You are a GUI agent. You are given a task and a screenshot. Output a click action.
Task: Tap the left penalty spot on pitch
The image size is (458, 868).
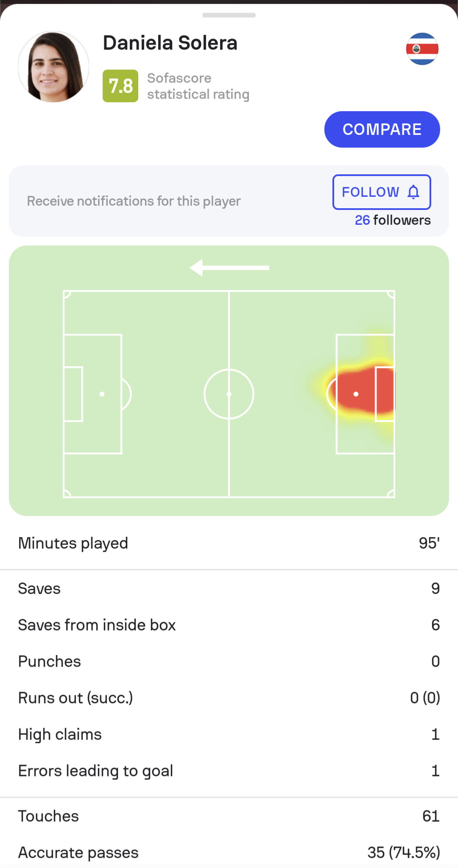(102, 394)
